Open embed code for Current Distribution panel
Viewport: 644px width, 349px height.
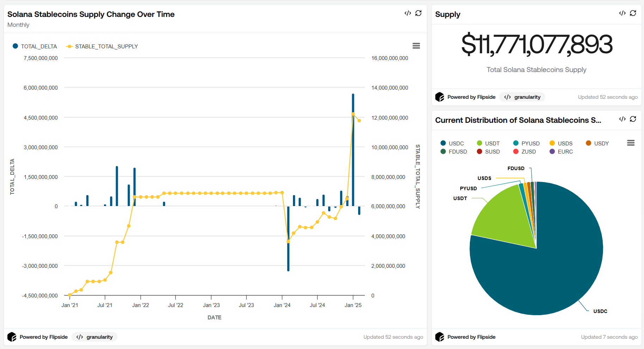coord(622,119)
